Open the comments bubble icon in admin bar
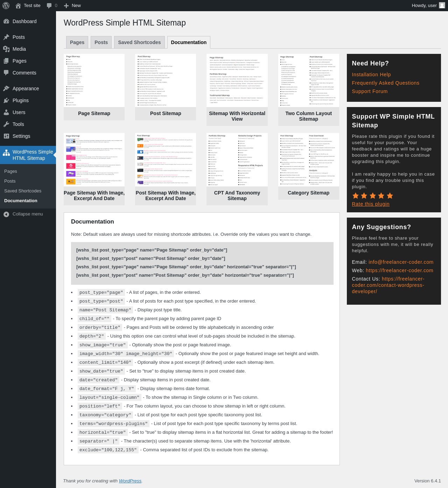 click(x=49, y=6)
